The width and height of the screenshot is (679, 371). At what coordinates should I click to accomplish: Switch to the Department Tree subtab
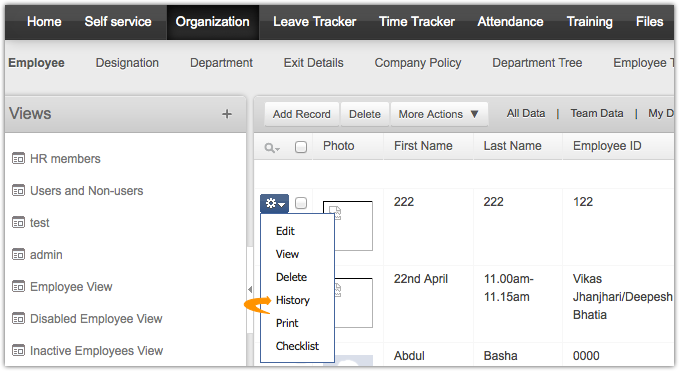click(x=537, y=63)
